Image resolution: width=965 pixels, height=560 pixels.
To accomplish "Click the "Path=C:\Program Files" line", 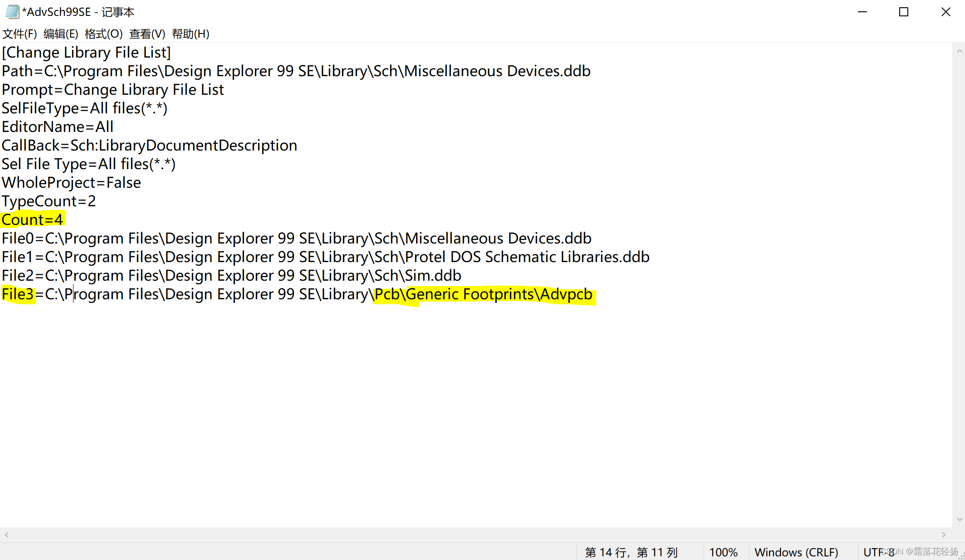I will coord(296,71).
